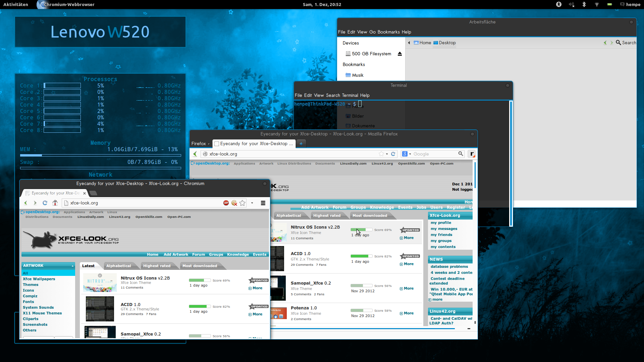Open the Bluetooth icon in the top panel

point(584,4)
